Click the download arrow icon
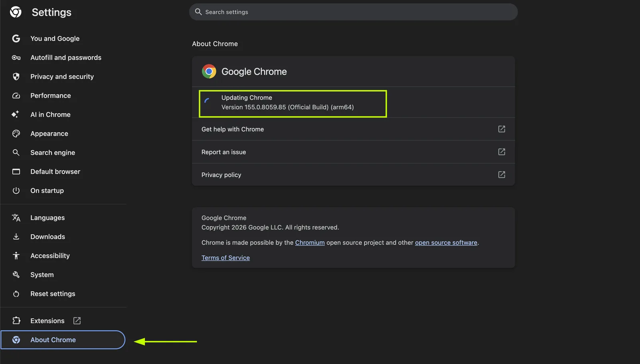The image size is (640, 364). click(x=16, y=236)
